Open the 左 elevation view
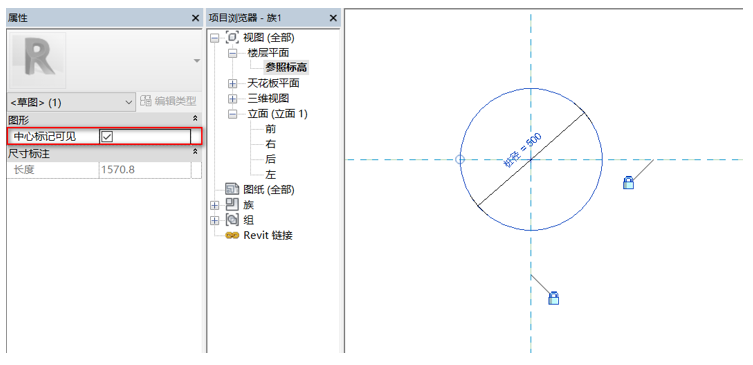Viewport: 753px width, 365px height. 270,175
